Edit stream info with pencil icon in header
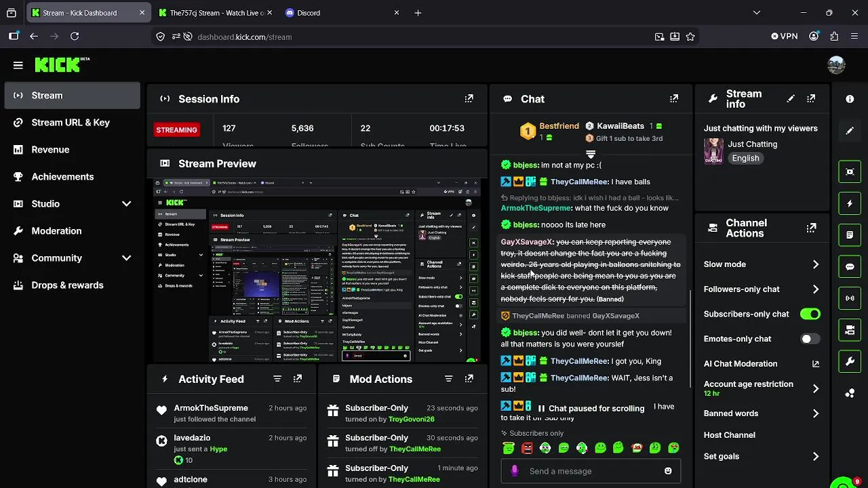The height and width of the screenshot is (488, 868). click(791, 99)
